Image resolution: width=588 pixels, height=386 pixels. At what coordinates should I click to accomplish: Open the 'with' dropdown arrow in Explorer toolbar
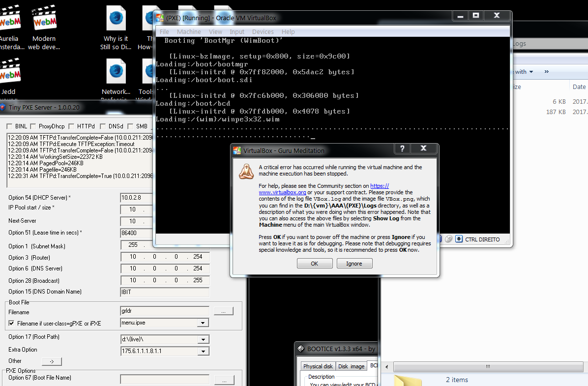coord(531,72)
